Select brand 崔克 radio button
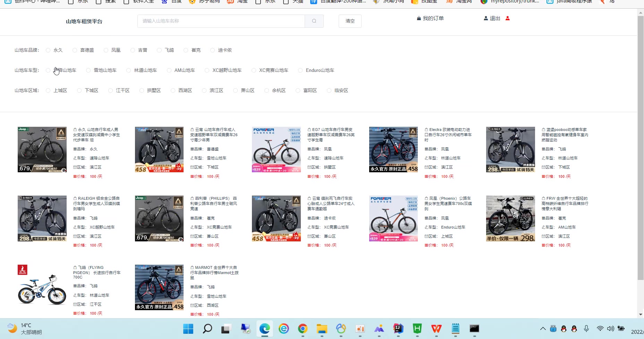The height and width of the screenshot is (339, 644). click(186, 50)
